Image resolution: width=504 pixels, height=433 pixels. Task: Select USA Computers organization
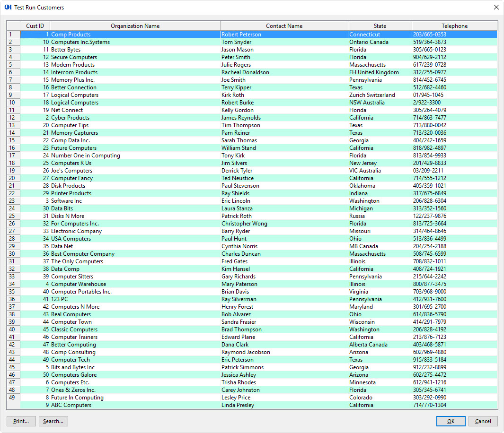click(x=135, y=239)
